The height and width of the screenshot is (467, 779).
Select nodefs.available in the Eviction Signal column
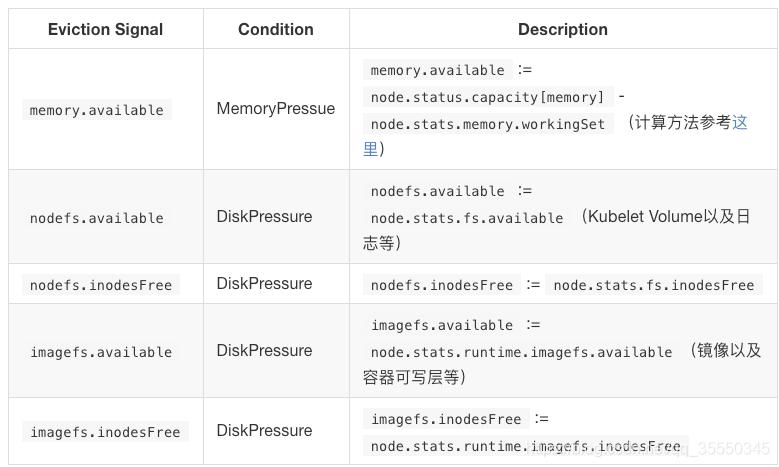[97, 217]
